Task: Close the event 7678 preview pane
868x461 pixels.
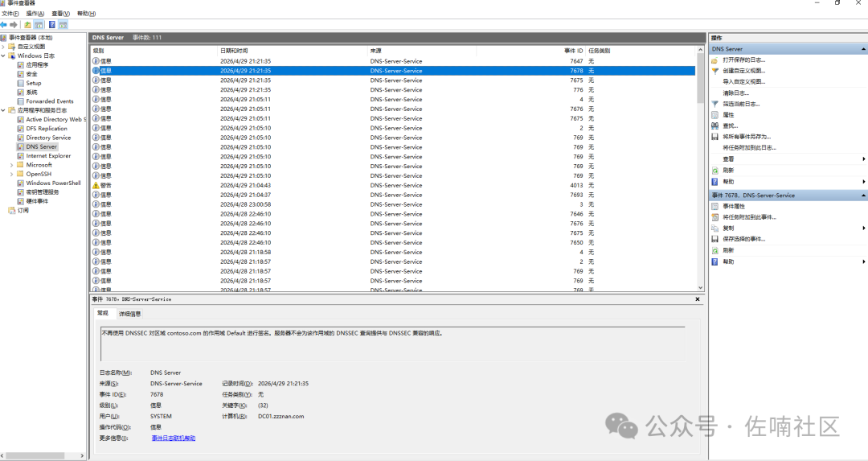Action: [698, 299]
